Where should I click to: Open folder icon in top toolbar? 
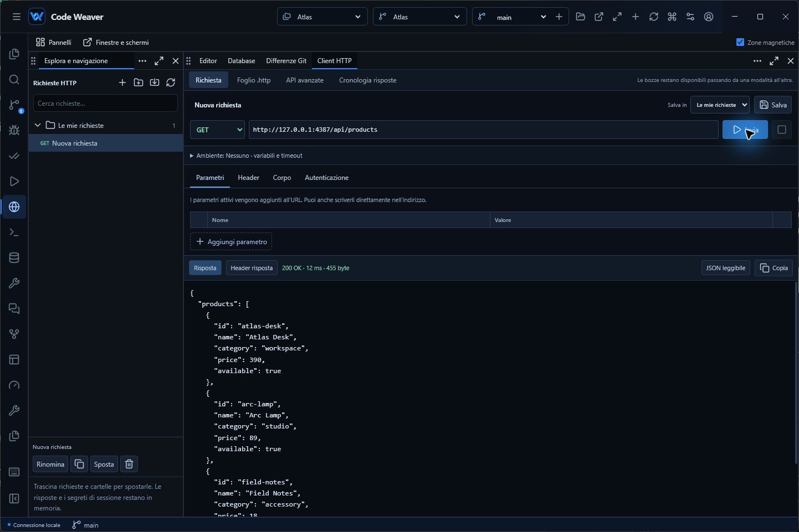tap(581, 17)
